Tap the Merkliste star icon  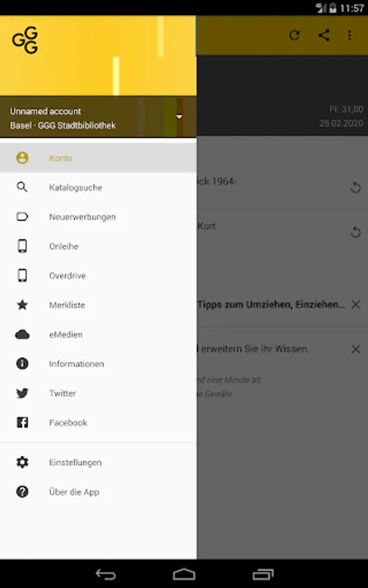22,304
